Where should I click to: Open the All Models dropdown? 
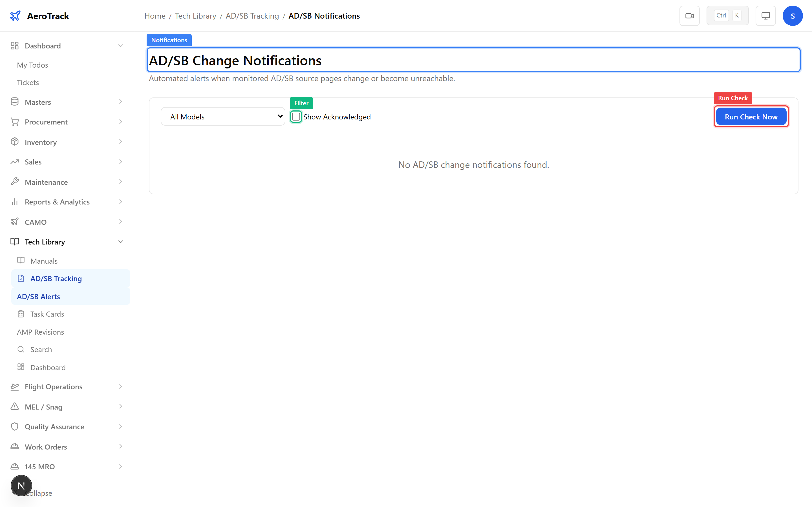click(x=223, y=116)
